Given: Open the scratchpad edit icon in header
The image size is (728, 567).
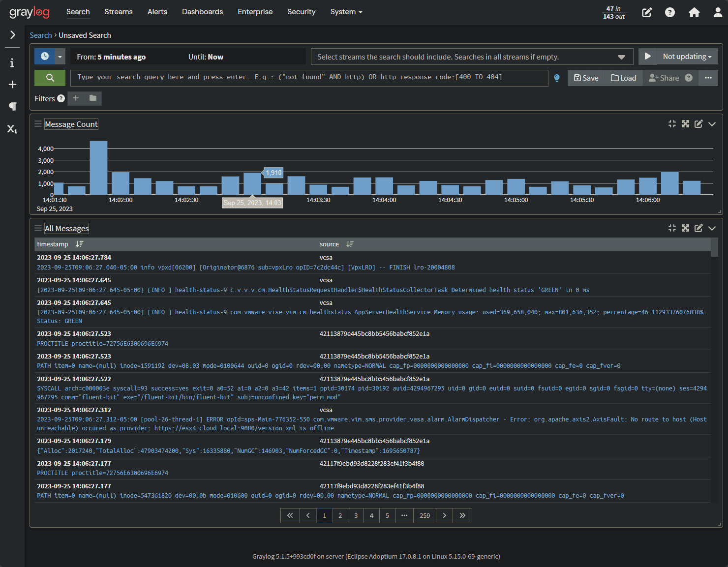Looking at the screenshot, I should click(647, 12).
